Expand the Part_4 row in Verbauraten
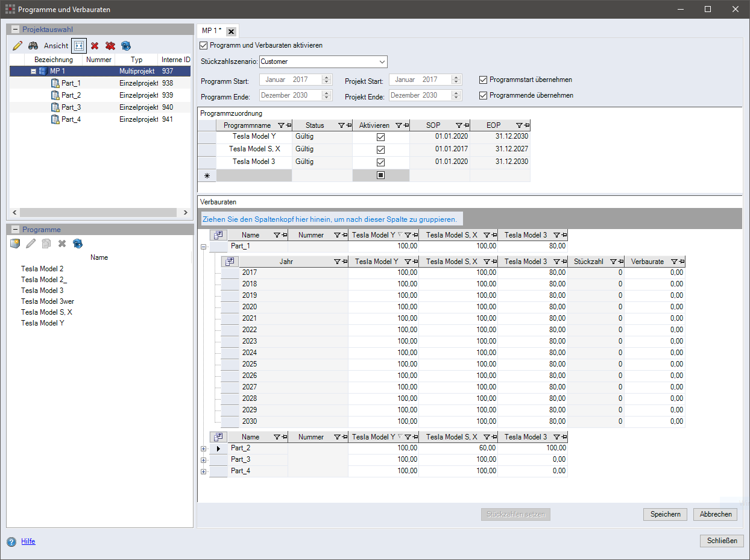Screen dimensions: 750x560 204,471
